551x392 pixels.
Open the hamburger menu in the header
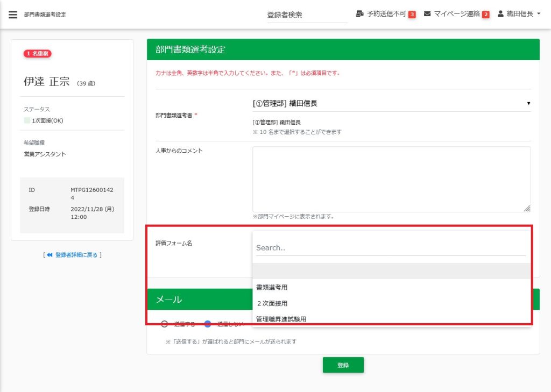[13, 15]
